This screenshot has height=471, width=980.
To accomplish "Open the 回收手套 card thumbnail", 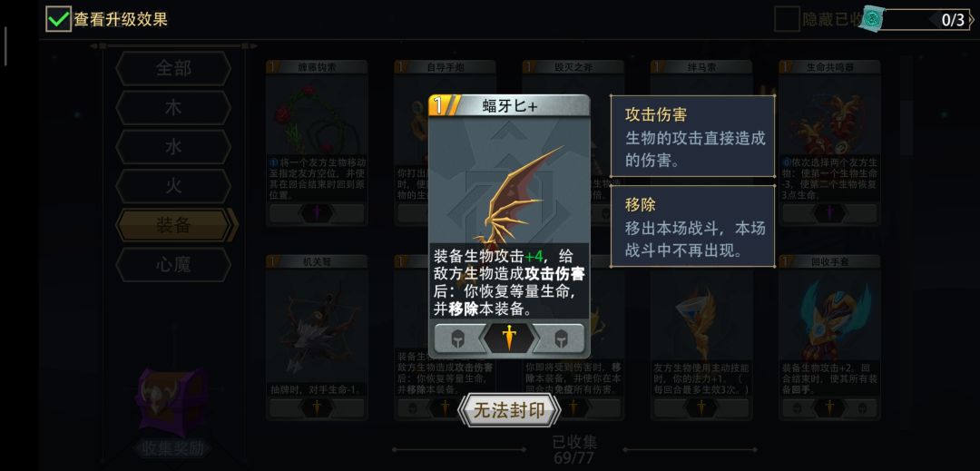I will pos(829,338).
